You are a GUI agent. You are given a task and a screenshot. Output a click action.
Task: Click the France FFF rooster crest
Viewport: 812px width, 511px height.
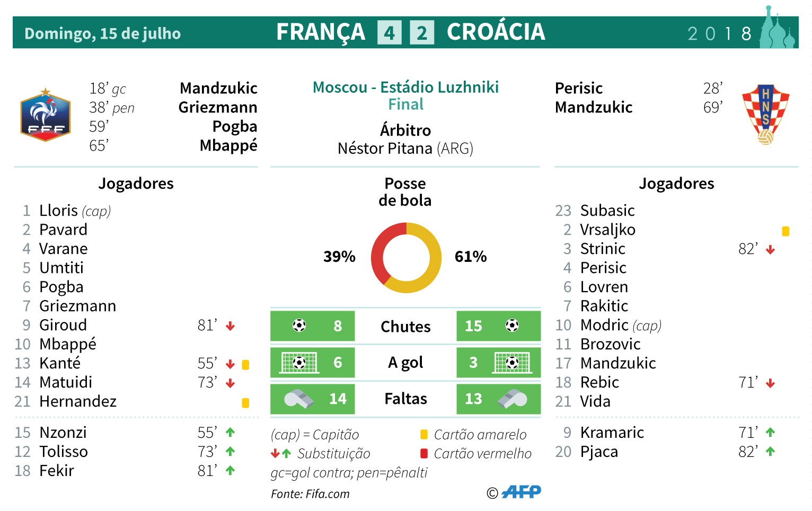(46, 116)
